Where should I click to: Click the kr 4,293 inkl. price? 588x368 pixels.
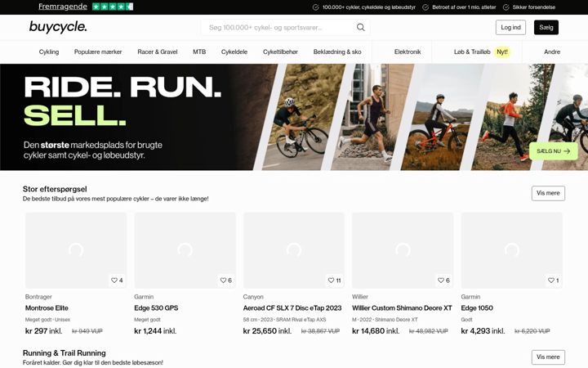pyautogui.click(x=483, y=331)
